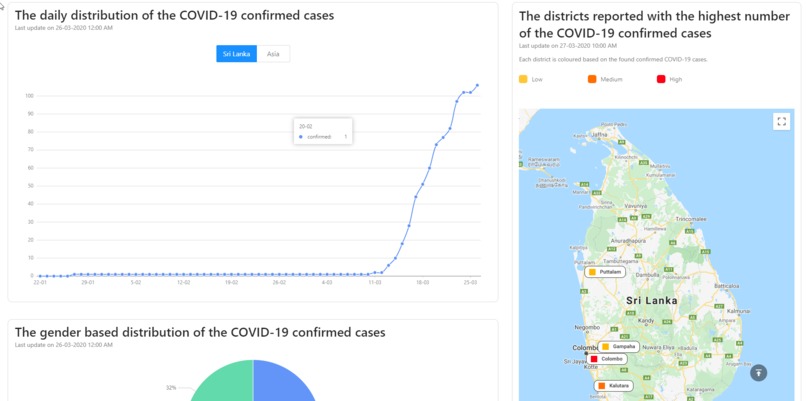Screen dimensions: 806x401
Task: Select the Sri Lanka chart tab
Action: (236, 53)
